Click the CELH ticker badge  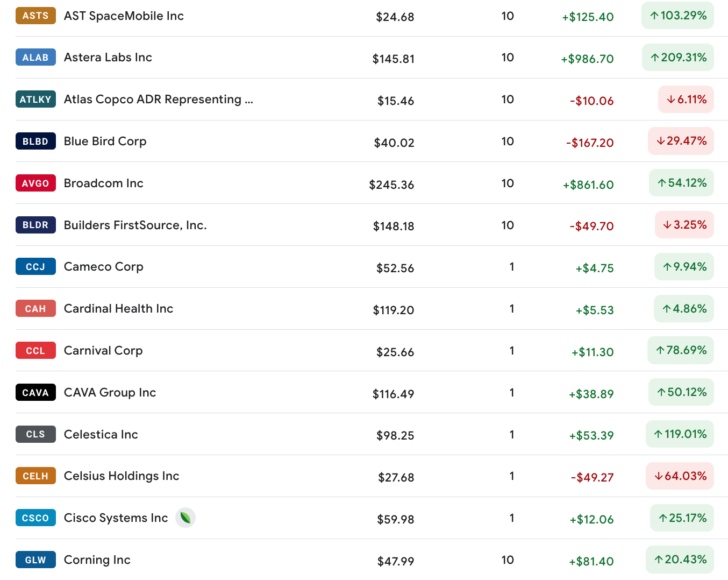tap(35, 476)
